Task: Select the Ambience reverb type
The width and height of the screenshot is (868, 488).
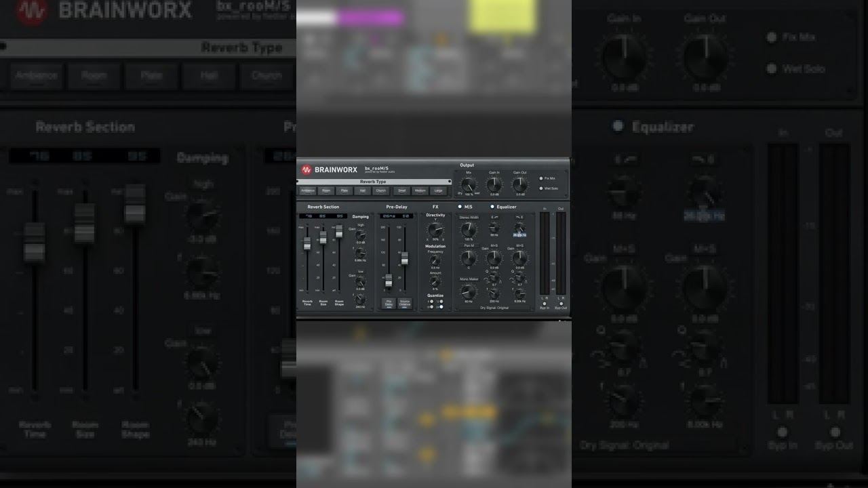Action: click(x=308, y=190)
